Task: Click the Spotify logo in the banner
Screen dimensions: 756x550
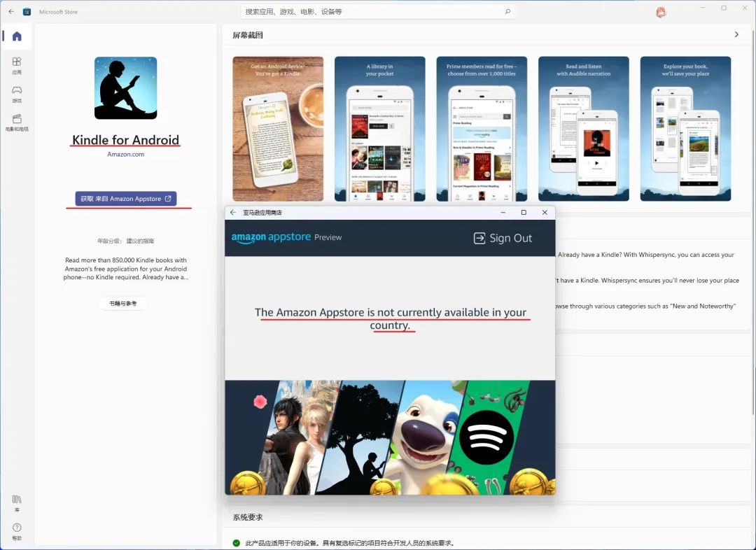Action: point(486,437)
